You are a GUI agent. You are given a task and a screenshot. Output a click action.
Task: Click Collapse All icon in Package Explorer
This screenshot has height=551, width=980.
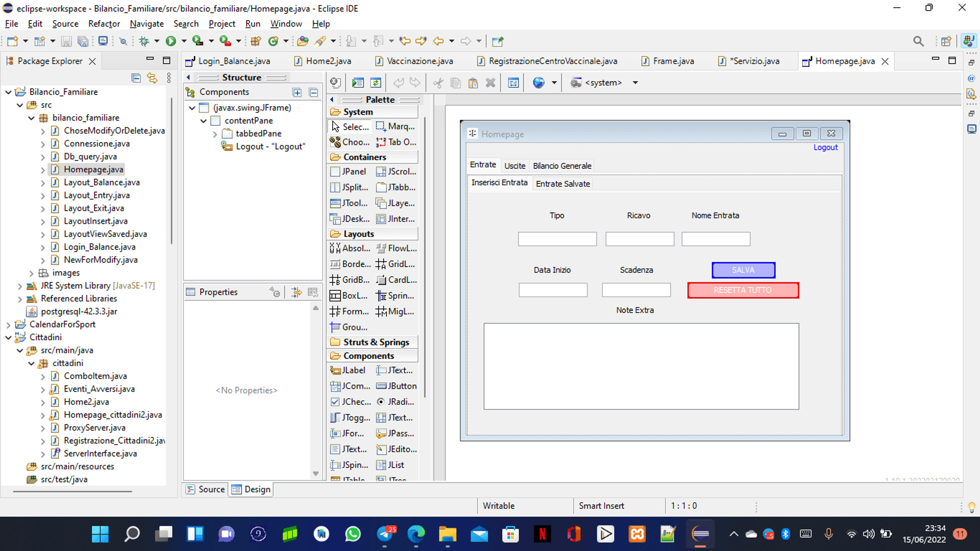click(x=136, y=78)
